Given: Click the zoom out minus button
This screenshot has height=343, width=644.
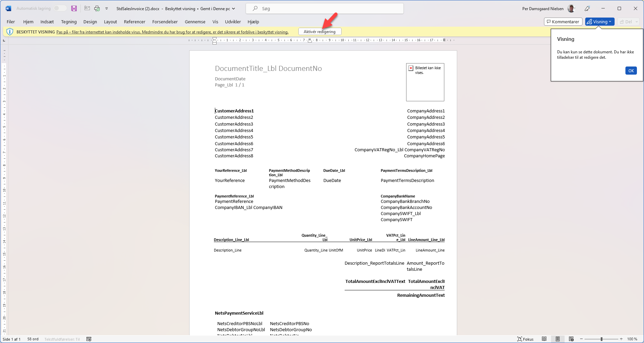Looking at the screenshot, I should (x=581, y=339).
